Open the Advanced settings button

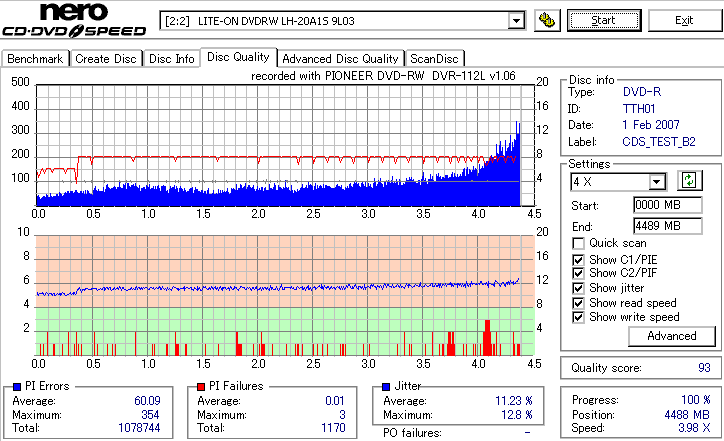click(672, 336)
